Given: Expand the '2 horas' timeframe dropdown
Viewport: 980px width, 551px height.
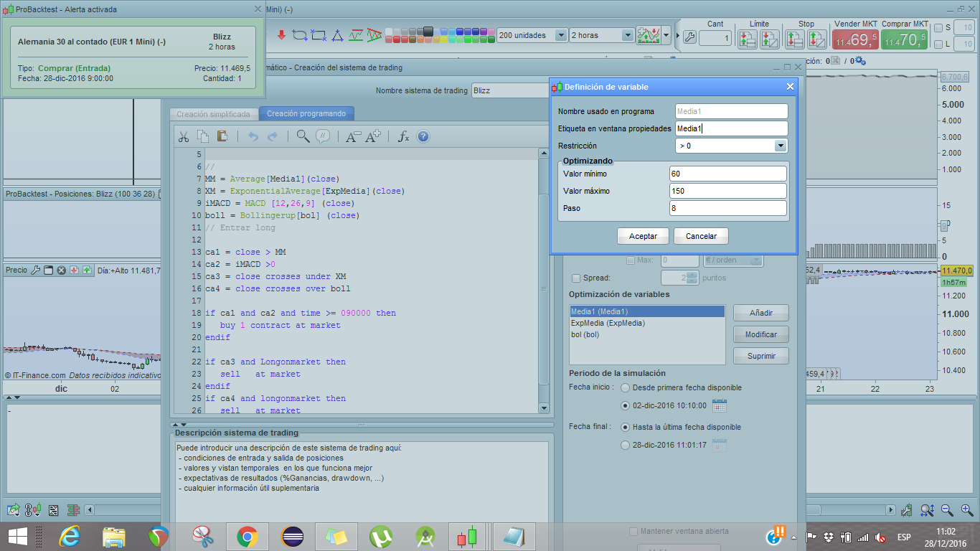Looking at the screenshot, I should pos(627,35).
